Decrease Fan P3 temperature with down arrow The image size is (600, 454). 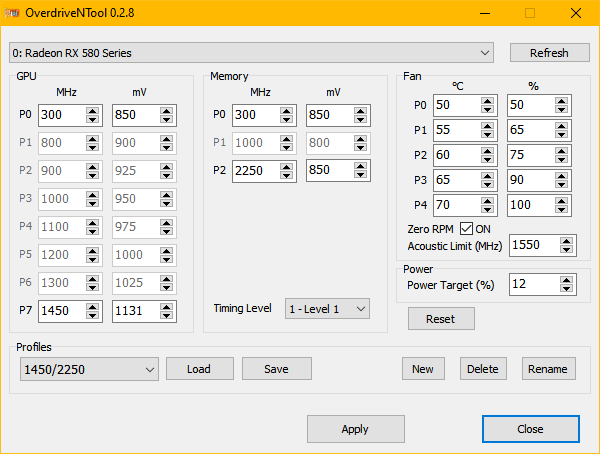[488, 184]
